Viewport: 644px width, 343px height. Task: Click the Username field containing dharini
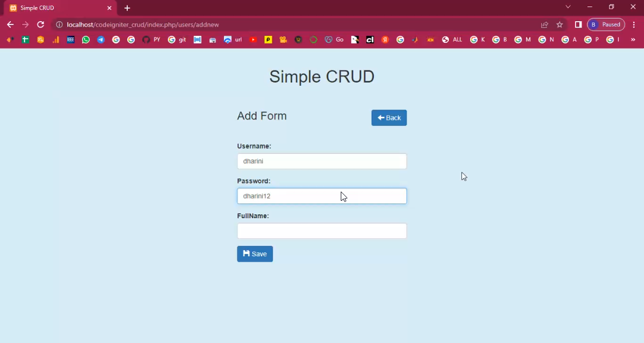pos(322,161)
